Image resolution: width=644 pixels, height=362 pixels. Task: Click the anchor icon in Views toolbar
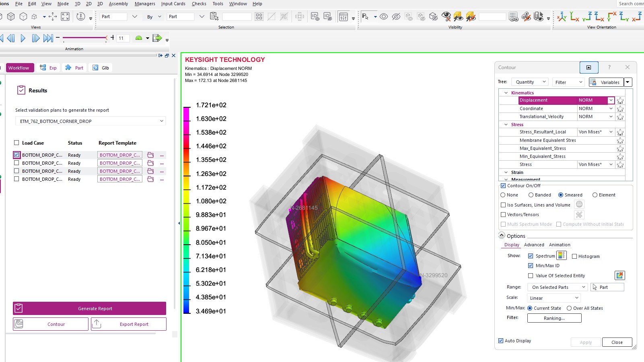[81, 16]
